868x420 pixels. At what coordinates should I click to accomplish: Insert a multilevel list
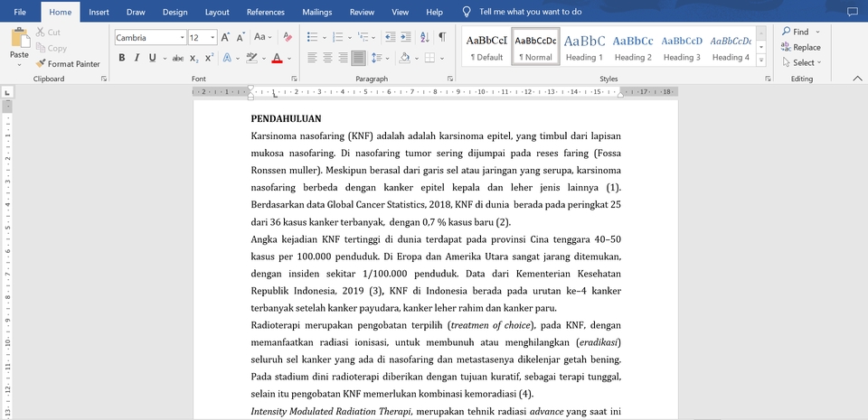pyautogui.click(x=363, y=37)
